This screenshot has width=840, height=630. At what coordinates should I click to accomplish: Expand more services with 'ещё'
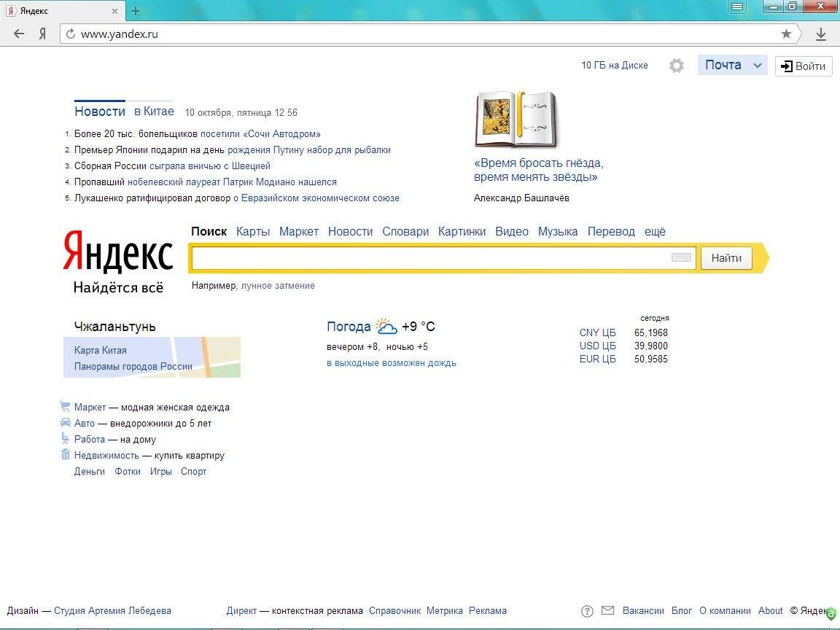[656, 231]
